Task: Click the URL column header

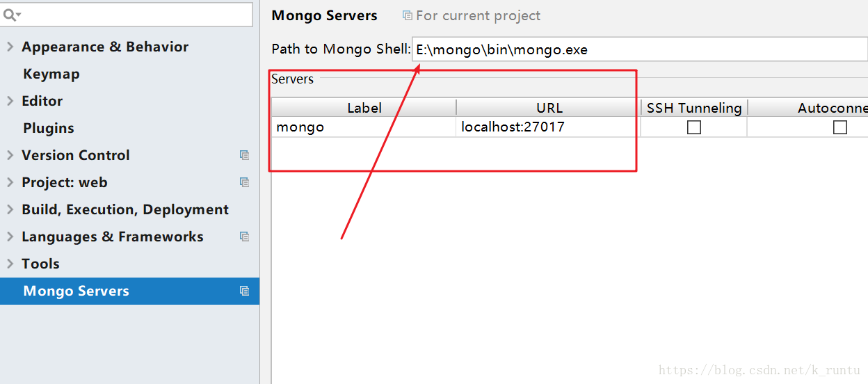Action: (549, 107)
